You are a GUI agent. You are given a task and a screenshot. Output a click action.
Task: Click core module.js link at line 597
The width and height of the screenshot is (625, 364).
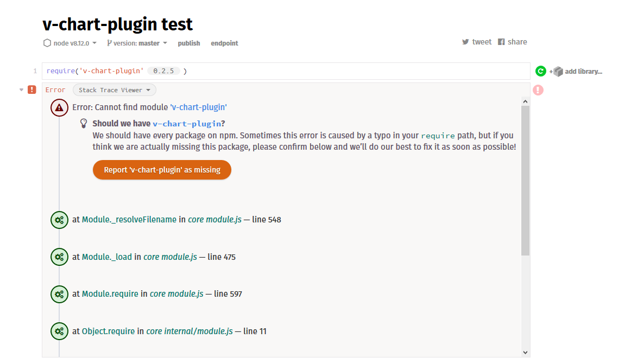pos(176,294)
